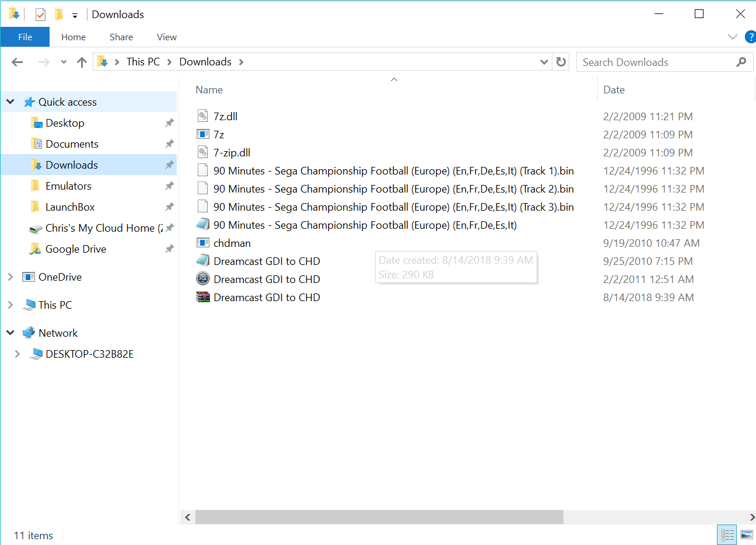Expand the chevron after This PC in address bar
Image resolution: width=756 pixels, height=545 pixels.
(x=169, y=62)
